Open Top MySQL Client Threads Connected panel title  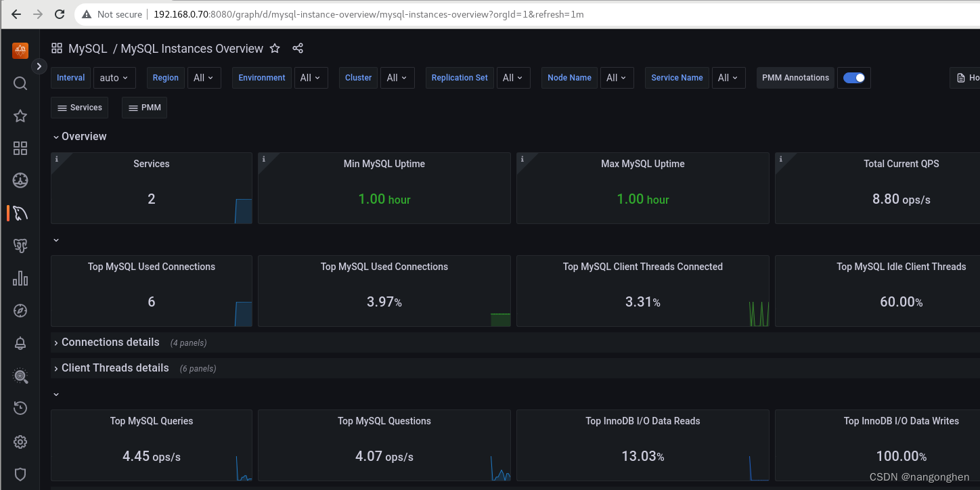click(643, 267)
